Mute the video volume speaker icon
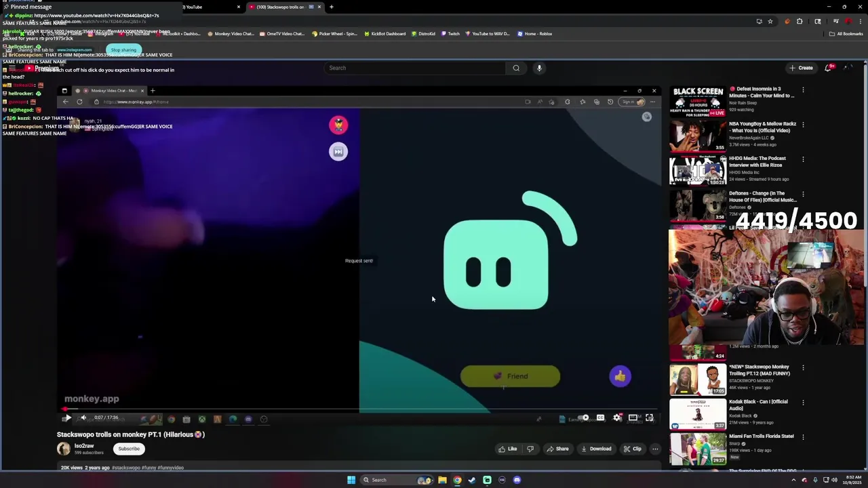This screenshot has width=868, height=488. point(83,418)
